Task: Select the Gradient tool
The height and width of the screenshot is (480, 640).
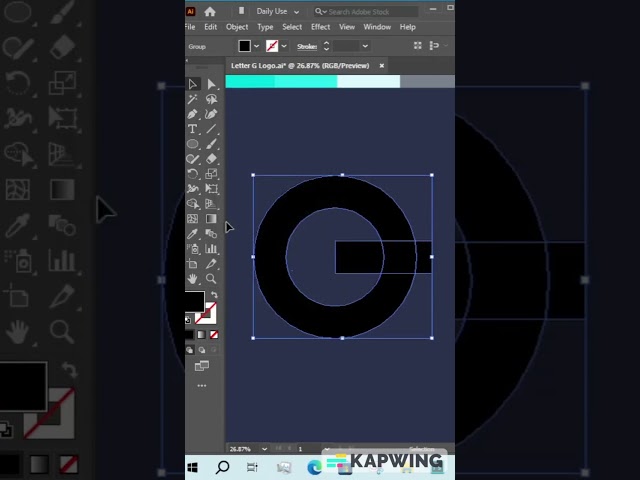Action: [x=211, y=219]
